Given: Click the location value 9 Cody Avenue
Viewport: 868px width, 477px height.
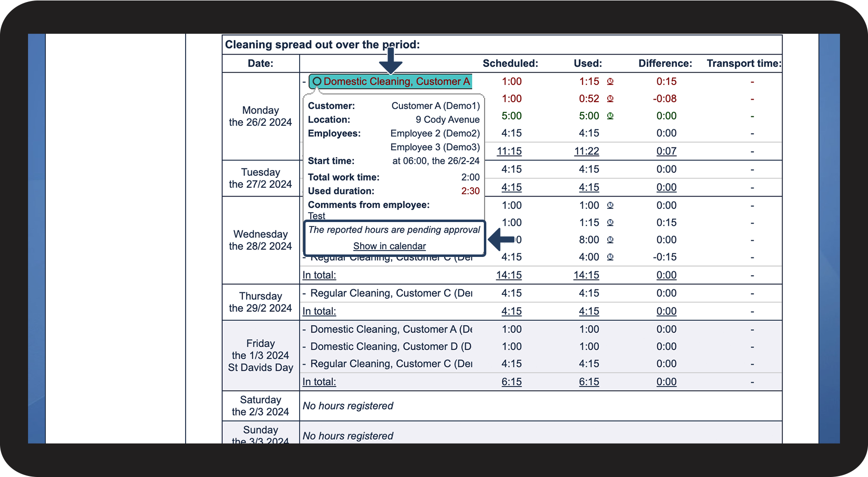Looking at the screenshot, I should coord(448,119).
